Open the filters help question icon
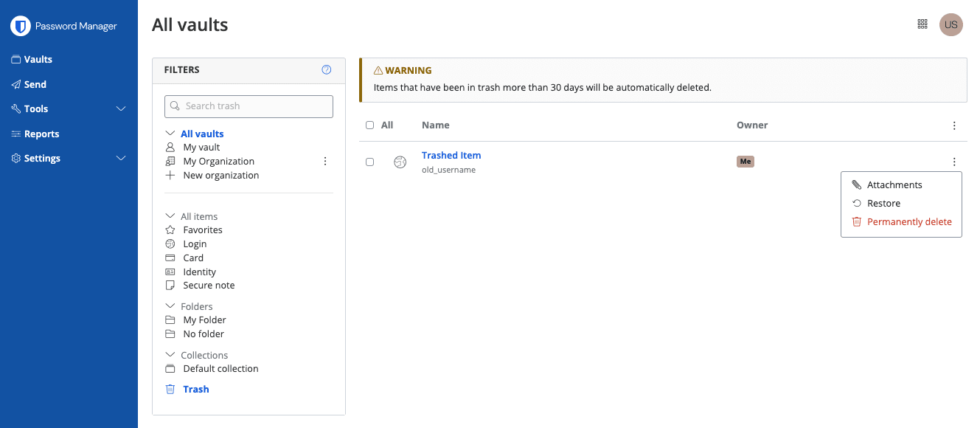This screenshot has height=428, width=980. pyautogui.click(x=327, y=69)
